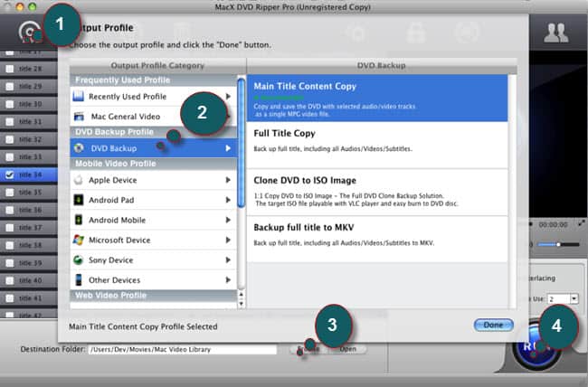588x387 pixels.
Task: Click 'Main Title Content Copy Profile Selected' status text
Action: click(x=143, y=326)
